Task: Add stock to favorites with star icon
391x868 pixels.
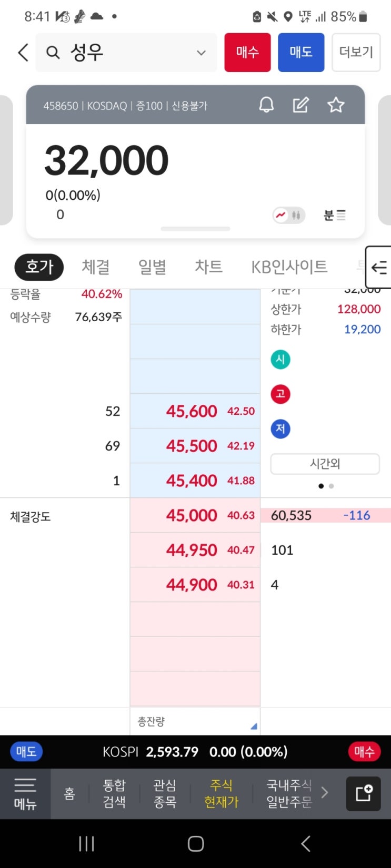Action: pos(336,105)
